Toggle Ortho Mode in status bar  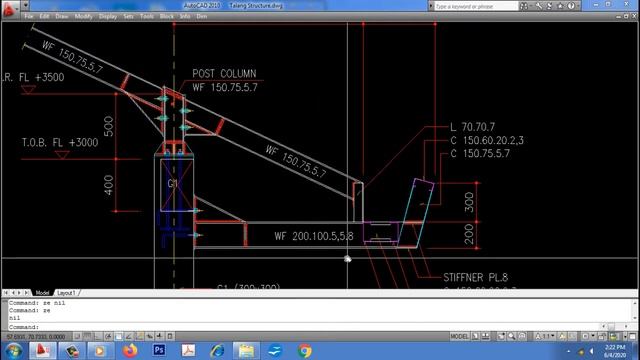98,336
